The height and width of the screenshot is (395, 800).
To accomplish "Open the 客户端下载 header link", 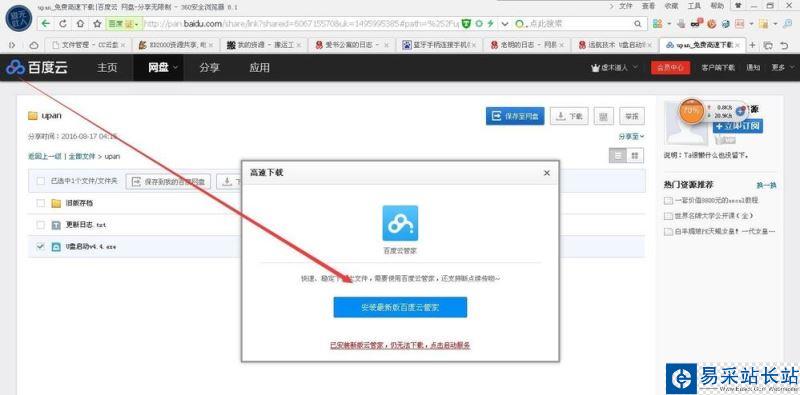I will (x=718, y=67).
